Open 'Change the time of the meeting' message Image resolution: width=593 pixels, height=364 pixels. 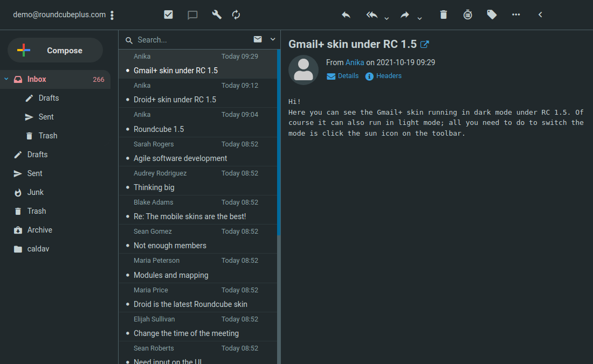pyautogui.click(x=198, y=326)
